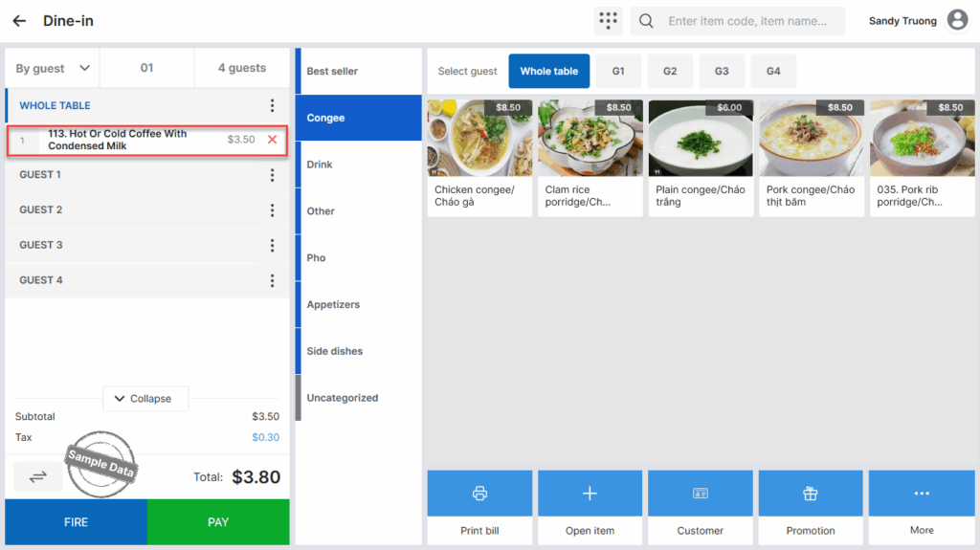Open the three-dot menu for Guest 2

pos(273,210)
